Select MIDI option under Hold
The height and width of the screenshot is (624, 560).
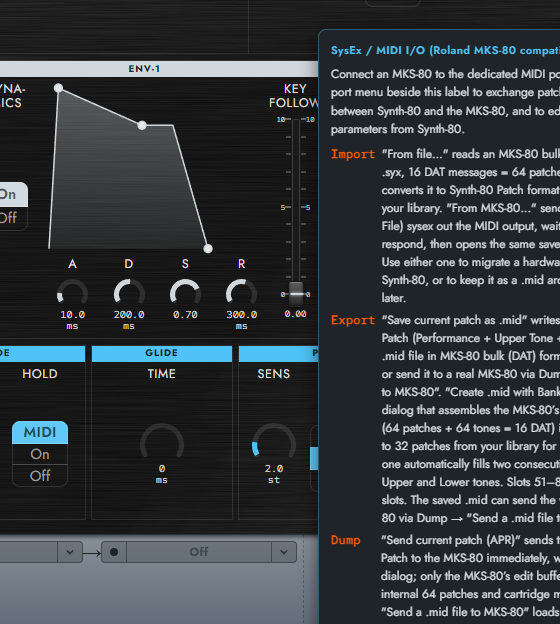(x=40, y=432)
